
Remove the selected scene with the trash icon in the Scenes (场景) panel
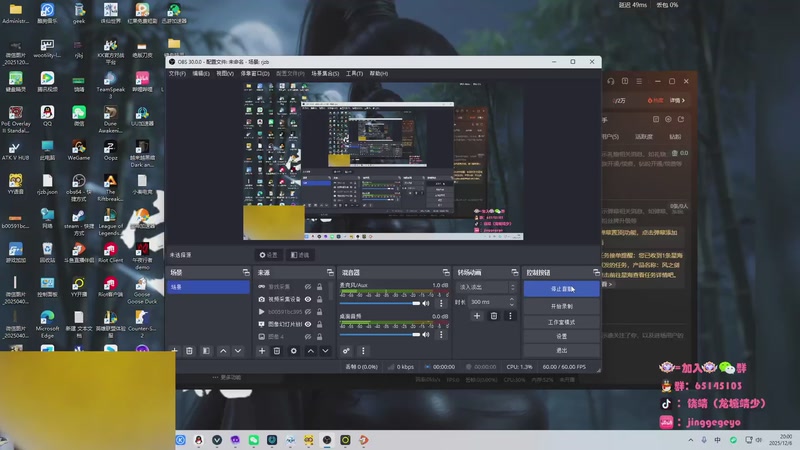[x=190, y=351]
